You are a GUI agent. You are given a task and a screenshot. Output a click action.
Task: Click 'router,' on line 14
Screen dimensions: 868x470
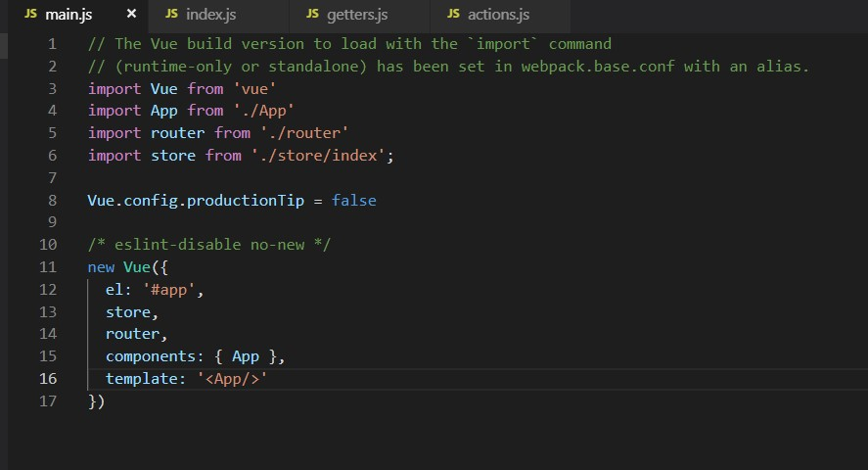pyautogui.click(x=136, y=334)
